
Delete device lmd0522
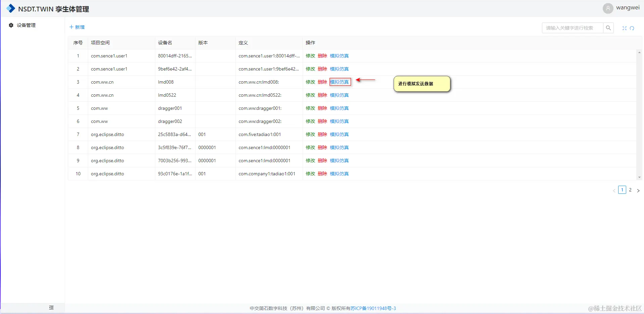pos(323,95)
